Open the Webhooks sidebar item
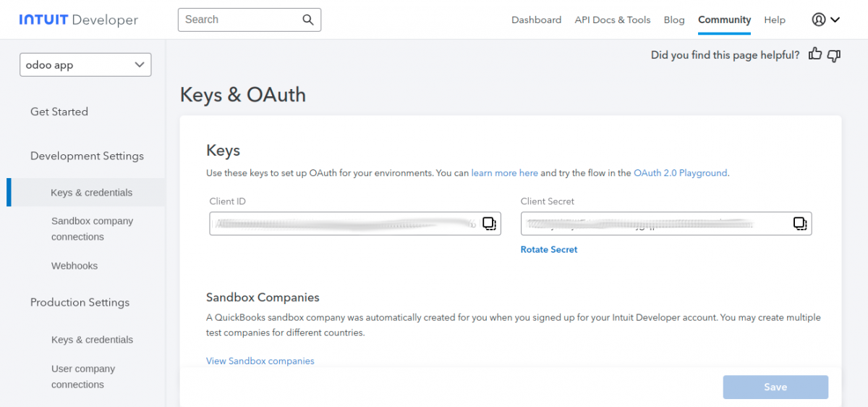Screen dimensions: 868x407 tap(75, 266)
